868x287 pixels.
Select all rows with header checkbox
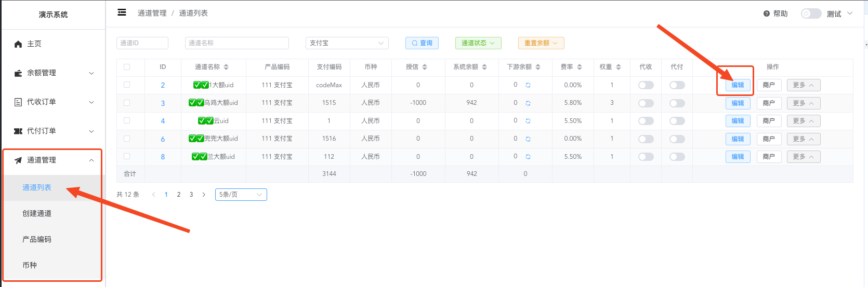pos(127,67)
